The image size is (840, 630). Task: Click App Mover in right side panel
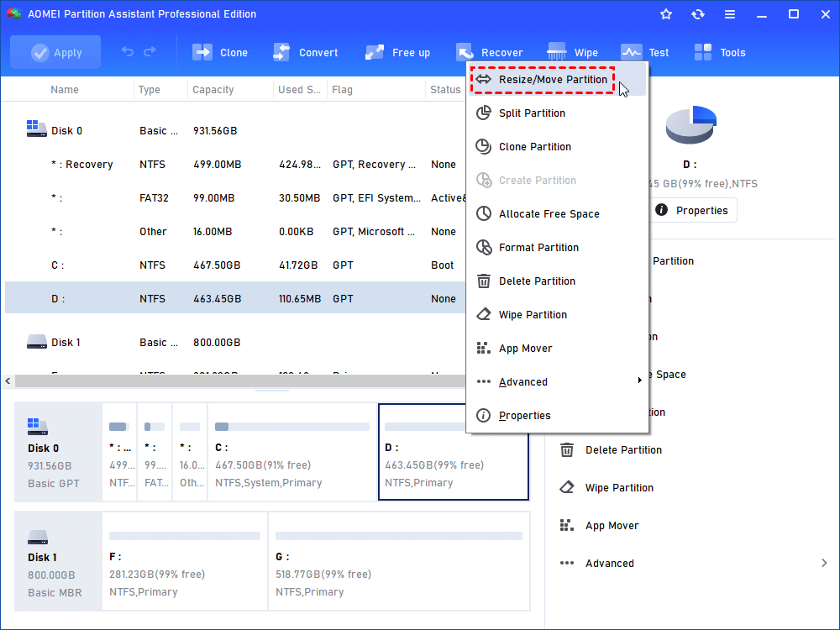point(612,526)
